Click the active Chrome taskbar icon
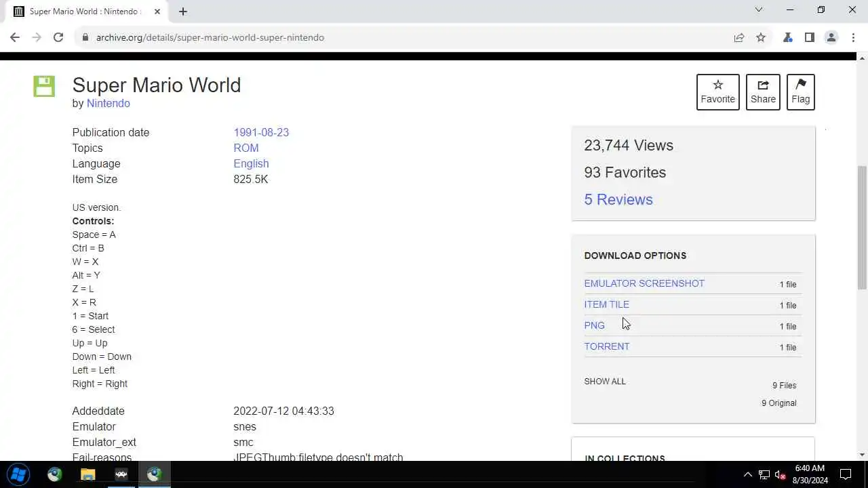 point(155,474)
